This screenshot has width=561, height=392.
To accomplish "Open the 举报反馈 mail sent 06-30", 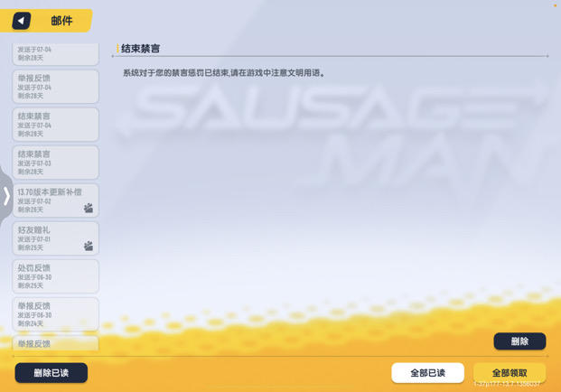I will tap(55, 314).
